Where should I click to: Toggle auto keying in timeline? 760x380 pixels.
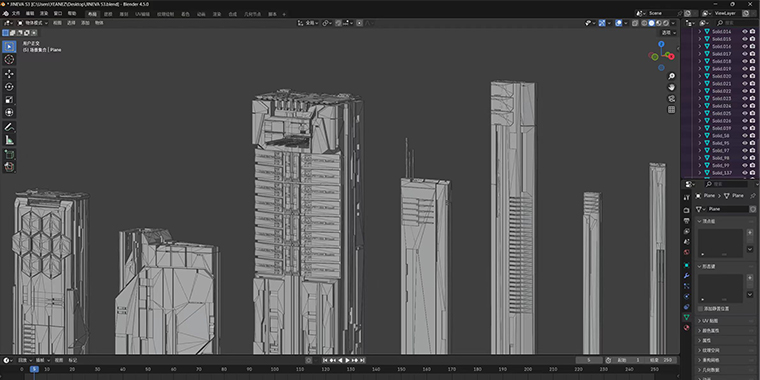point(309,360)
